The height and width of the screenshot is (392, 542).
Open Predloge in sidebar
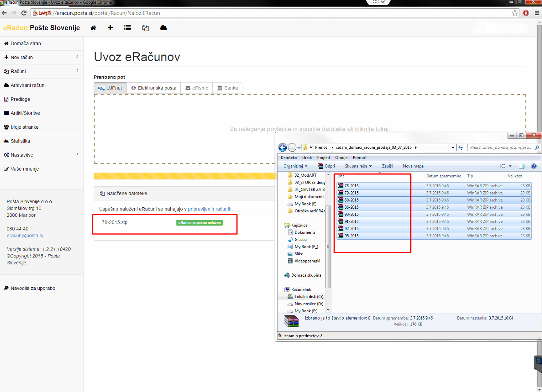coord(41,99)
